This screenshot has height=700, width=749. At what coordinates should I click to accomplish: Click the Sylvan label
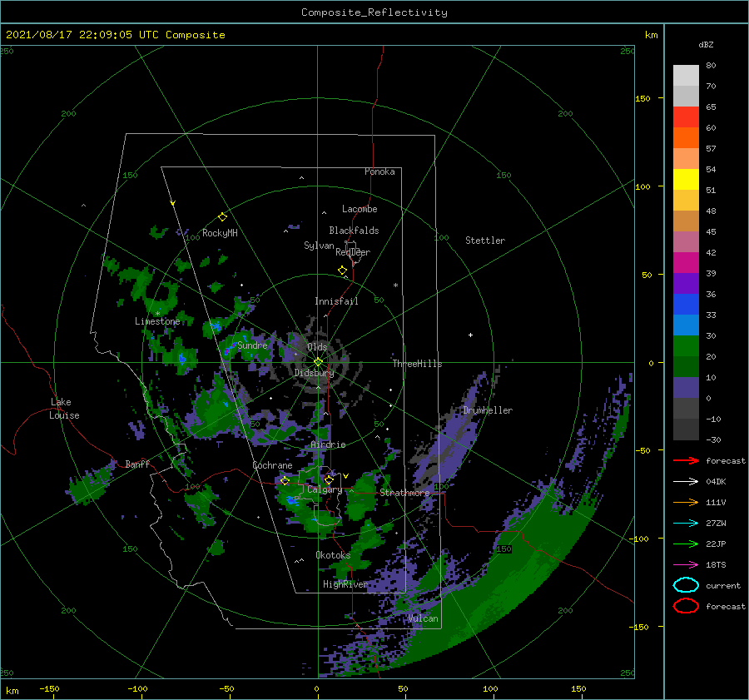pos(319,246)
